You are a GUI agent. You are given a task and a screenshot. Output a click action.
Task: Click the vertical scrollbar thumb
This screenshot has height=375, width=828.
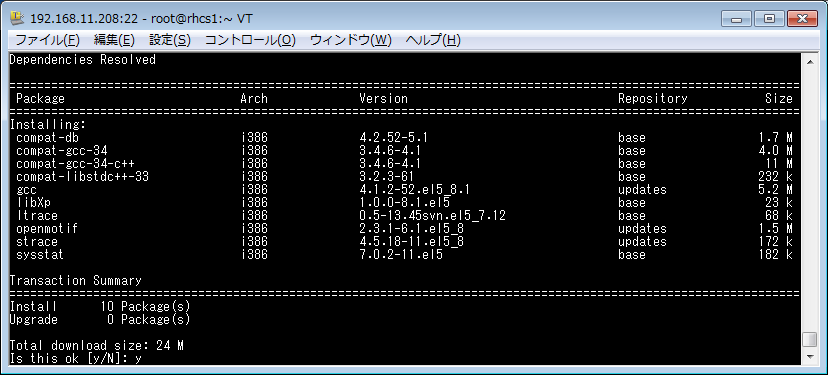[x=810, y=340]
